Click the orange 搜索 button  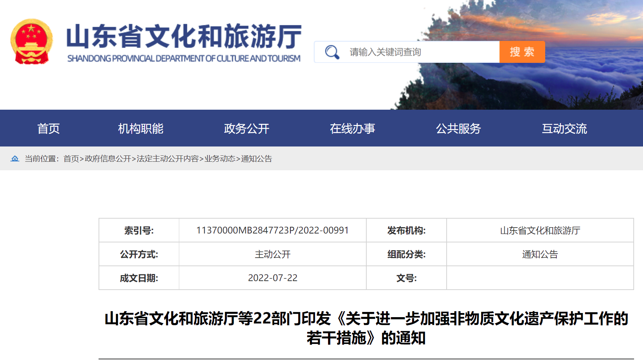pos(522,52)
